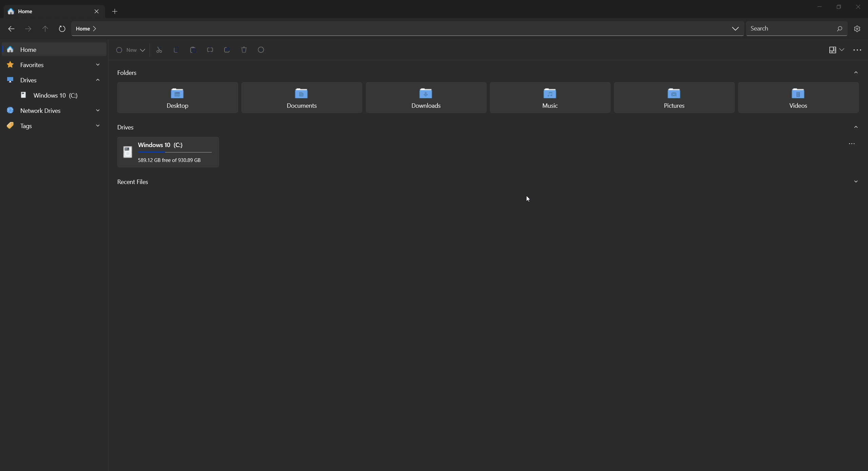Image resolution: width=868 pixels, height=471 pixels.
Task: Open the toolbar three-dot overflow menu
Action: [857, 50]
